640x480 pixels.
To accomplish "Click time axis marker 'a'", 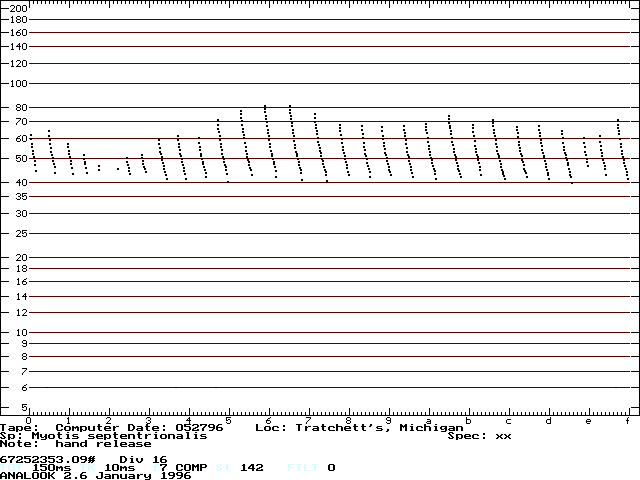I will 429,420.
